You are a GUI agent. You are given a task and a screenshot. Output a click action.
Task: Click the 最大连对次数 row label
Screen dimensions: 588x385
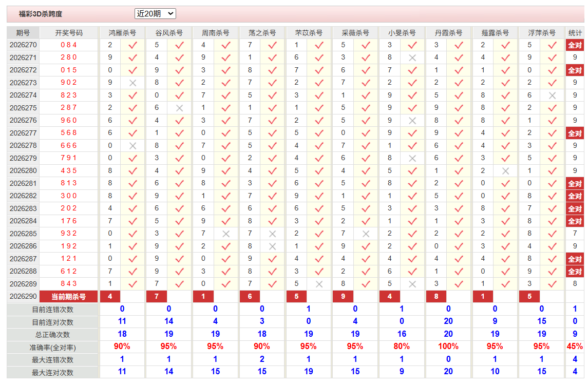(52, 373)
